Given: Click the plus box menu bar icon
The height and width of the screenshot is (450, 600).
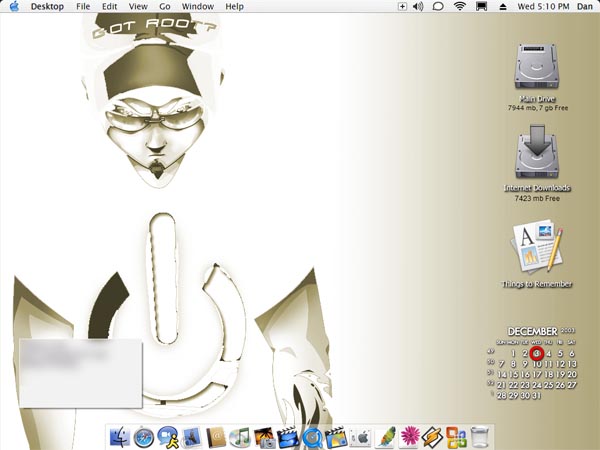Looking at the screenshot, I should (402, 7).
